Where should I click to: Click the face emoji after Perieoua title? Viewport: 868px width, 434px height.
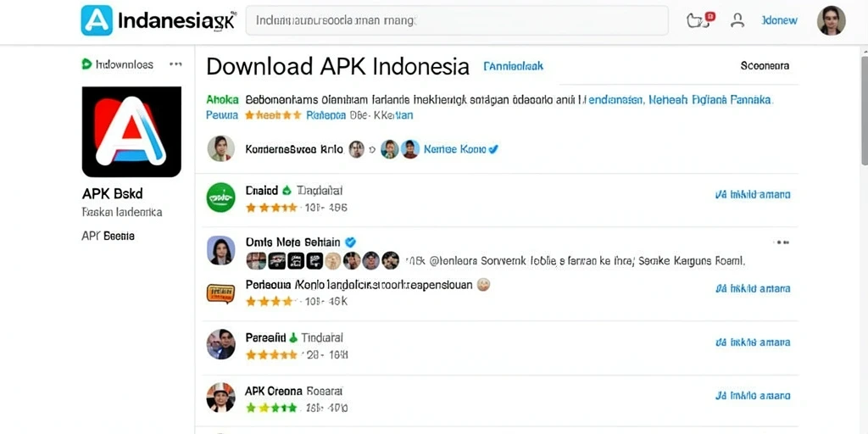pyautogui.click(x=483, y=285)
